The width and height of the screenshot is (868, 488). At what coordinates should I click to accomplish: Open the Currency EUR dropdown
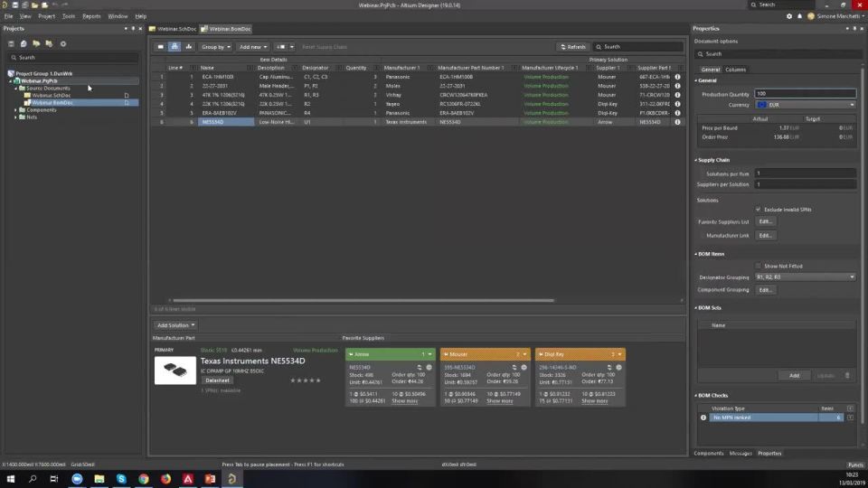pos(805,105)
